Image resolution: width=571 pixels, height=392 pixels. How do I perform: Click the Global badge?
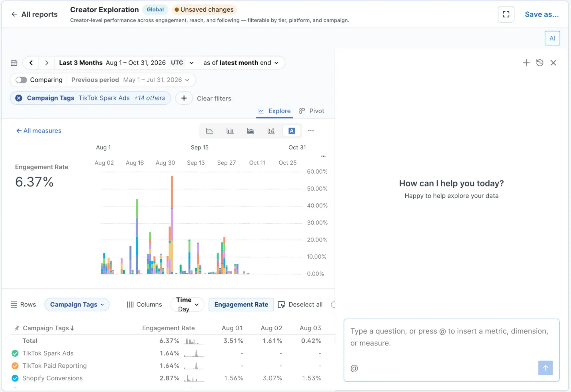point(155,9)
